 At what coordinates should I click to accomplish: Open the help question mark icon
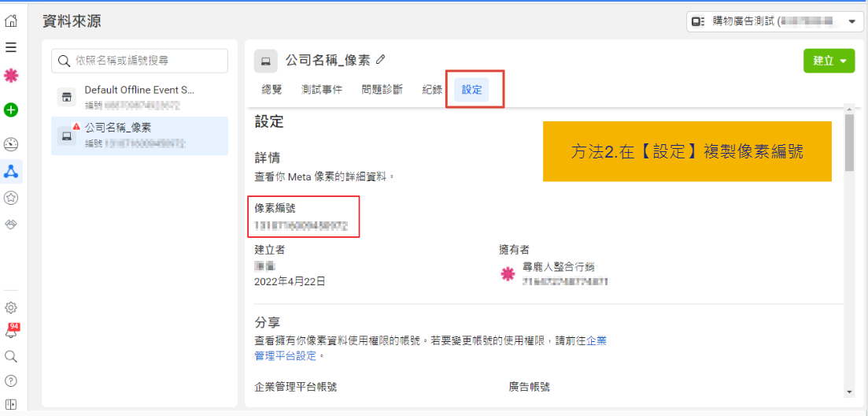click(x=11, y=381)
